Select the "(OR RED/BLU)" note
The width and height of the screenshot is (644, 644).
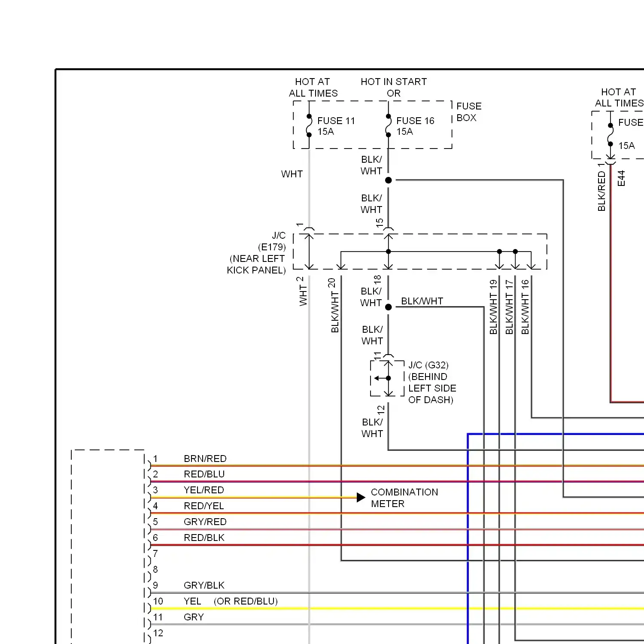246,601
